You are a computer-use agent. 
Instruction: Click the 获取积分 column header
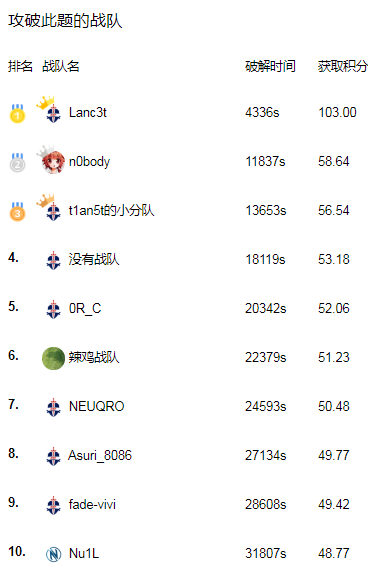(343, 66)
